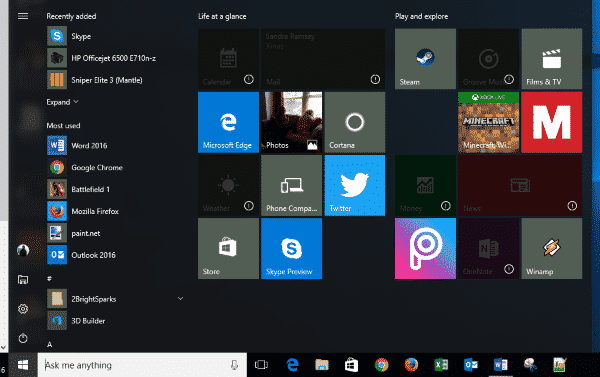Image resolution: width=600 pixels, height=377 pixels.
Task: Click Play and explore group header
Action: [421, 16]
